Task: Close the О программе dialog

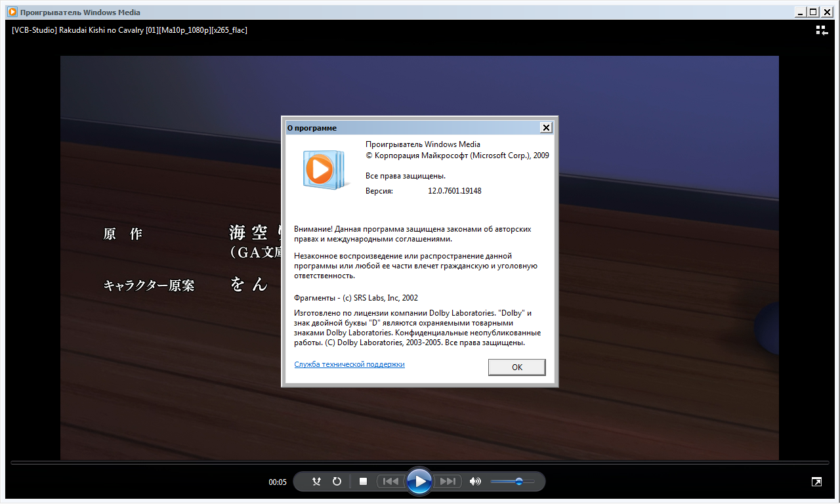Action: [x=546, y=127]
